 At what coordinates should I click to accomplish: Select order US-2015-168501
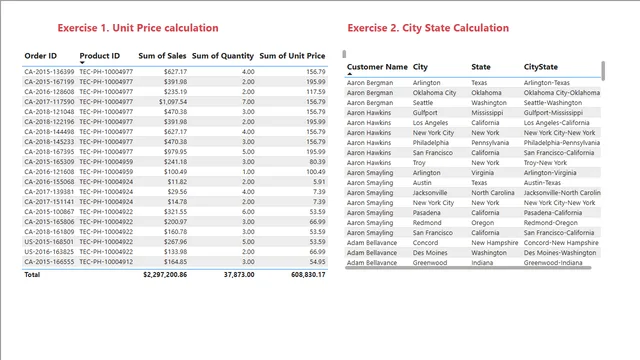pyautogui.click(x=49, y=242)
